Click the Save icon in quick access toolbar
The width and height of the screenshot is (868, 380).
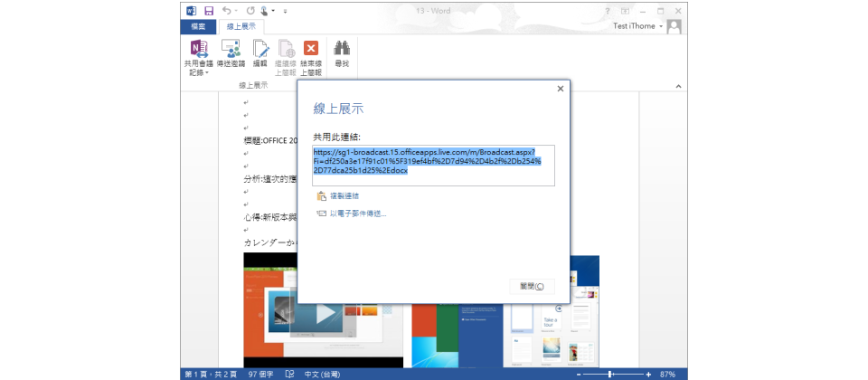point(209,11)
